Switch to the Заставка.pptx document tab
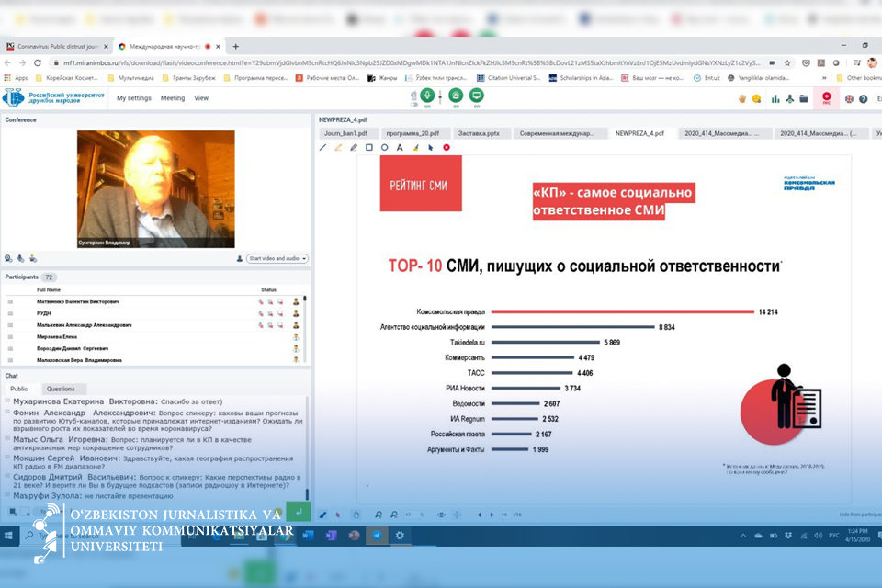 [479, 133]
